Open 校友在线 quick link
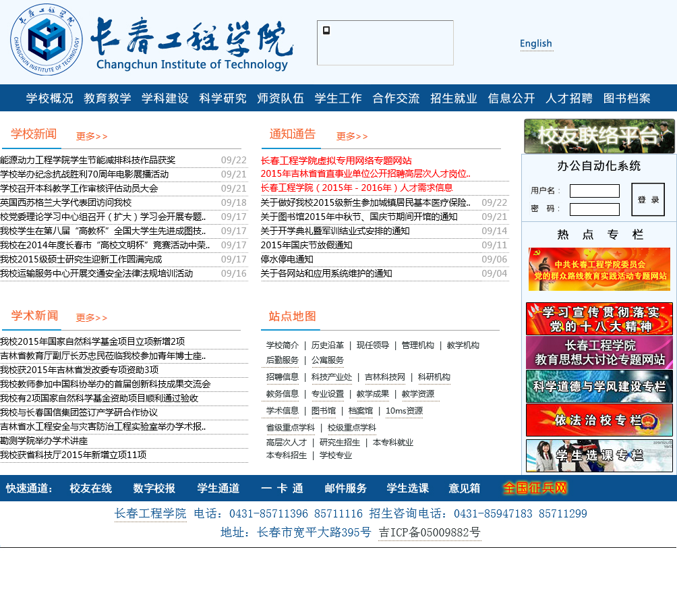Viewport: 677px width, 616px height. [x=90, y=488]
